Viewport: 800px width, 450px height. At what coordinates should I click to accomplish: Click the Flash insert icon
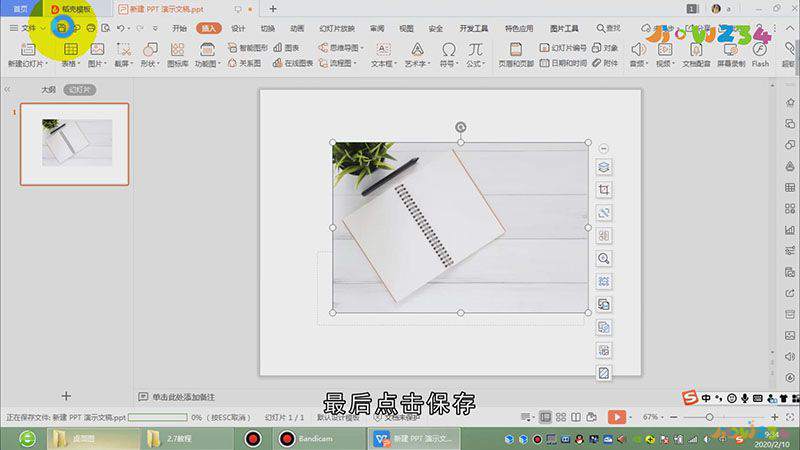(x=760, y=49)
